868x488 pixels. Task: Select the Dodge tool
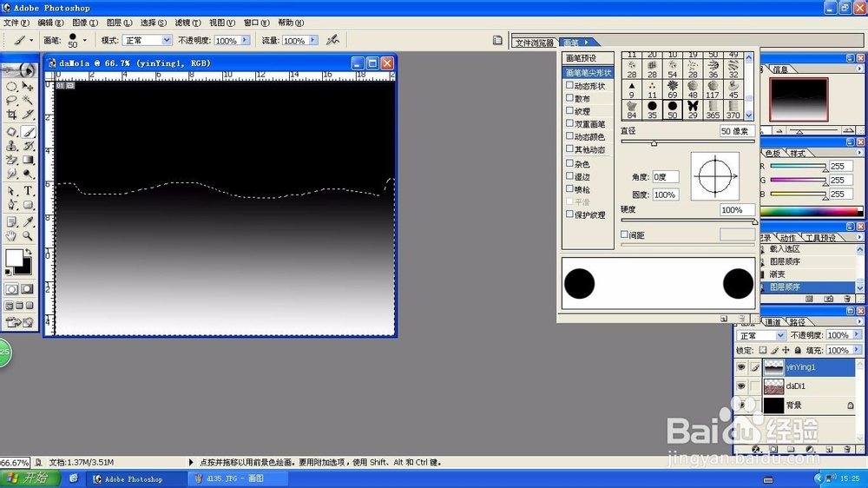click(x=28, y=174)
